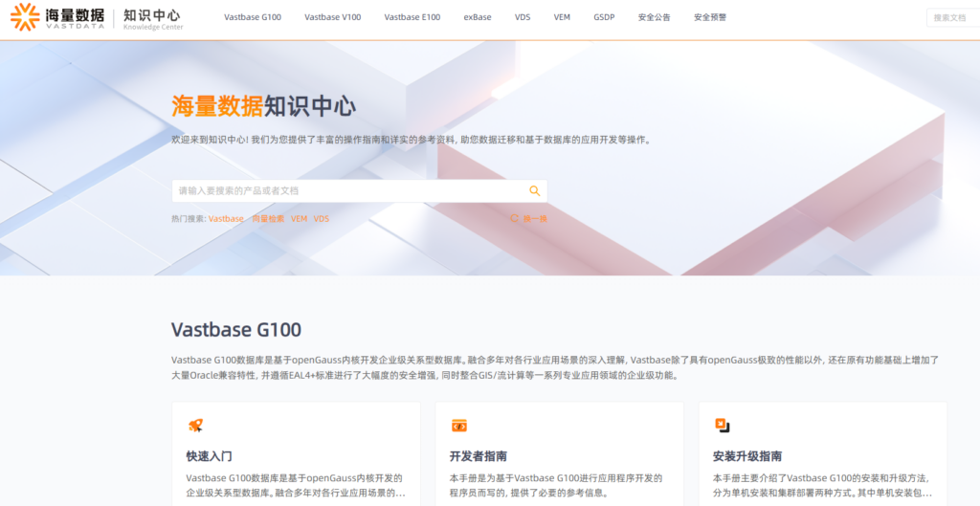Click the code icon on 开发者指南 card

coord(459,426)
